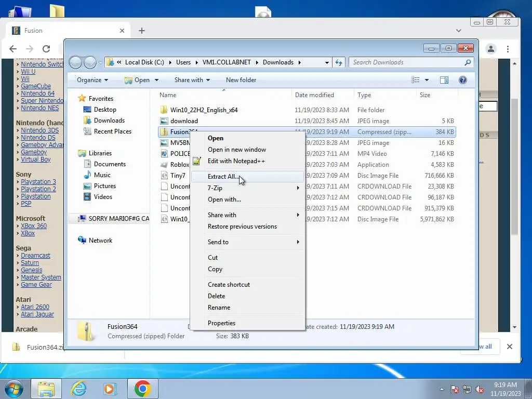
Task: Expand the Send to submenu
Action: pos(248,242)
